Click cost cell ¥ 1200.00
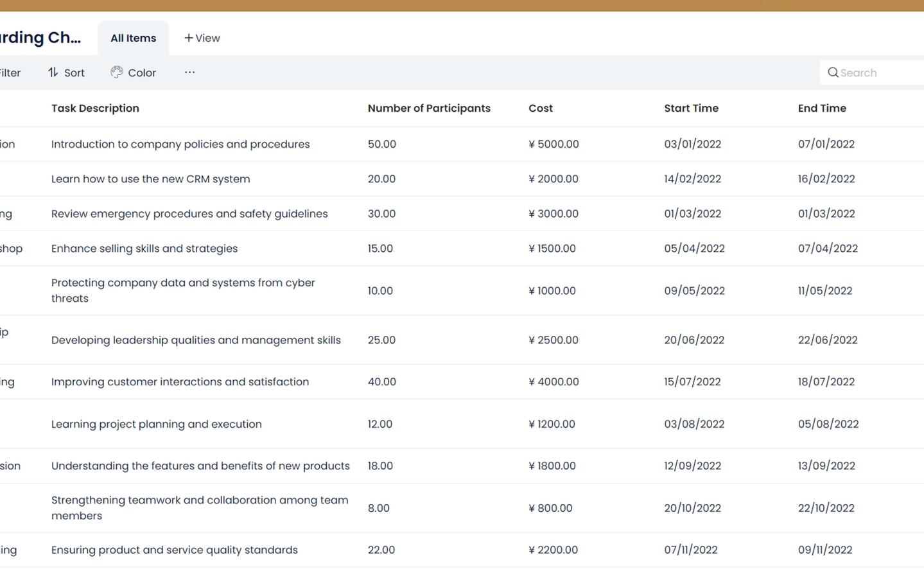This screenshot has height=578, width=924. (552, 424)
